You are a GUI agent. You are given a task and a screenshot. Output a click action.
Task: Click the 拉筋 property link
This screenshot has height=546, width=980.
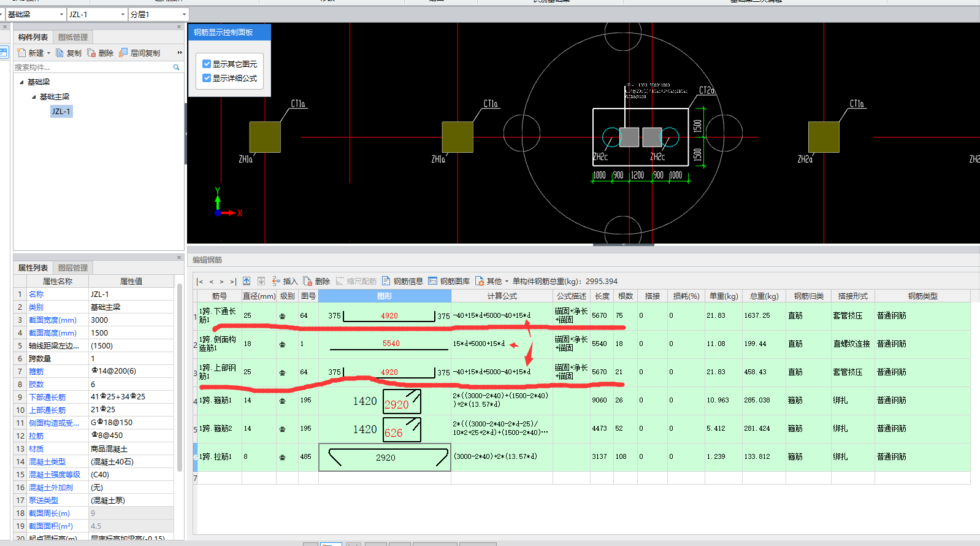pos(36,436)
